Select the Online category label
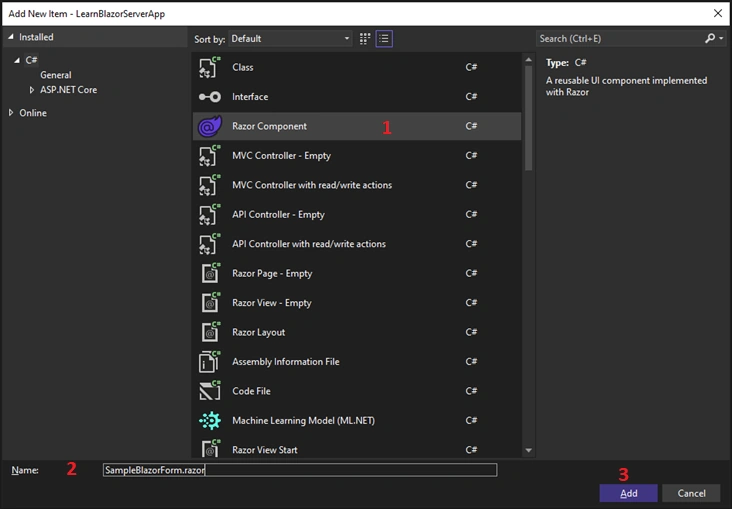 [33, 113]
